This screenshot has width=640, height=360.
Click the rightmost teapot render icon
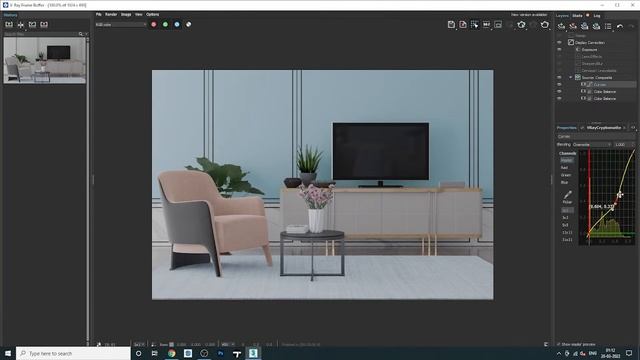(x=545, y=25)
